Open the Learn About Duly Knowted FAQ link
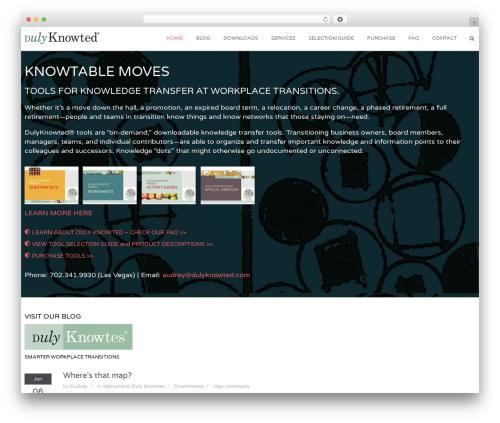 pos(109,232)
